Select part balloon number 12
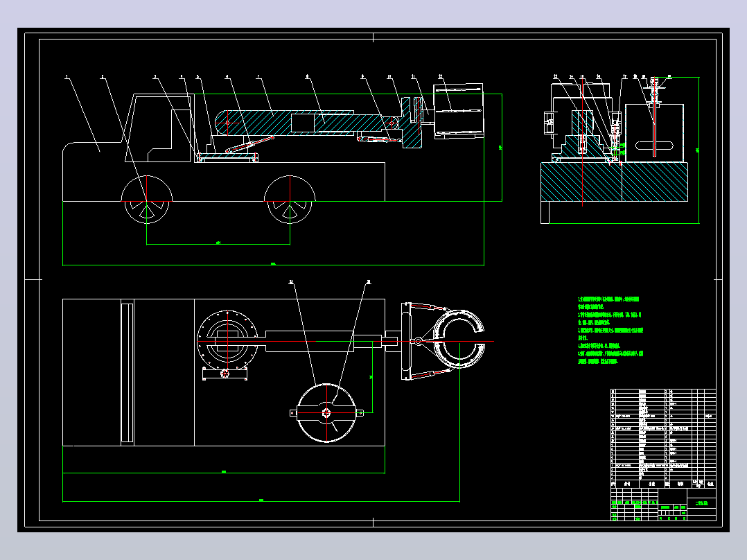Viewport: 747px width, 560px height. coord(440,76)
